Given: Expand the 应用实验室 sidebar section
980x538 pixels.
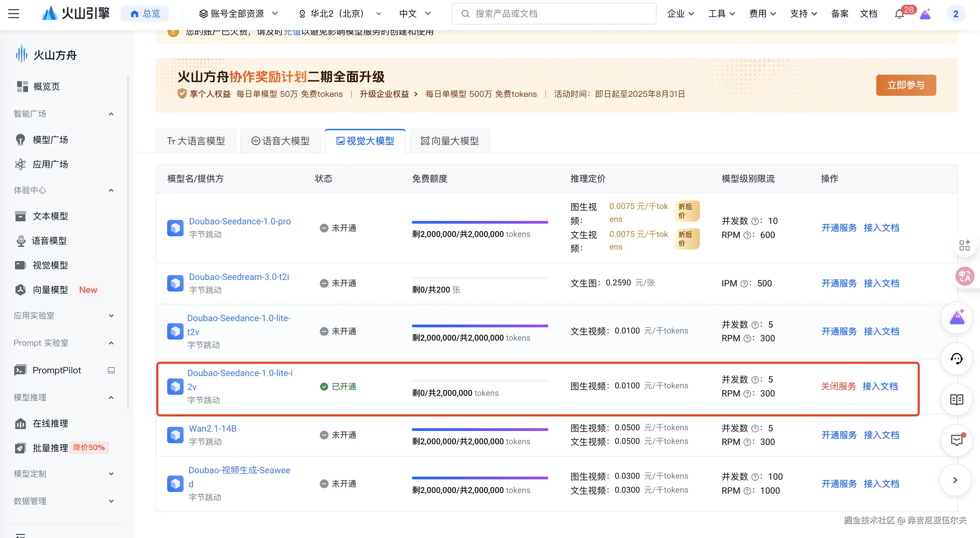Looking at the screenshot, I should click(111, 316).
